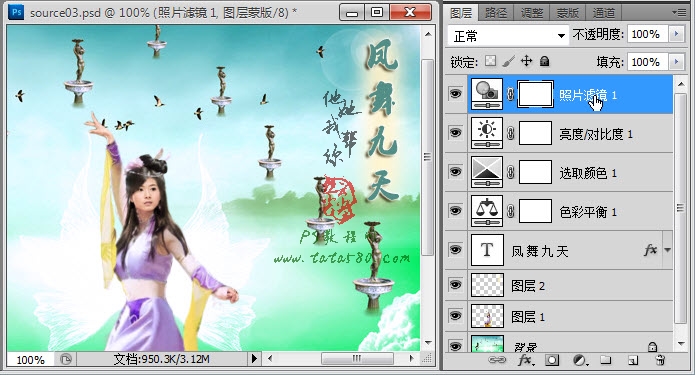Select the 图层 2 layer thumbnail
This screenshot has height=375, width=695.
[487, 285]
